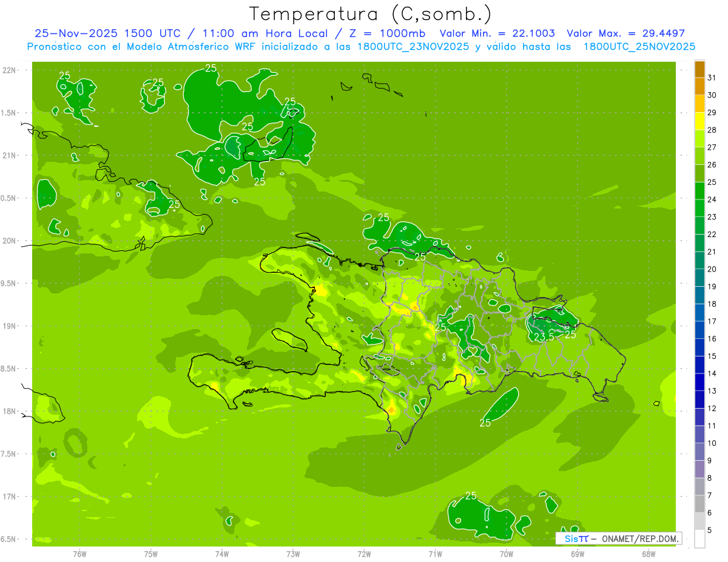
Task: Pick the legend color between 30 and 31
Action: pos(699,87)
